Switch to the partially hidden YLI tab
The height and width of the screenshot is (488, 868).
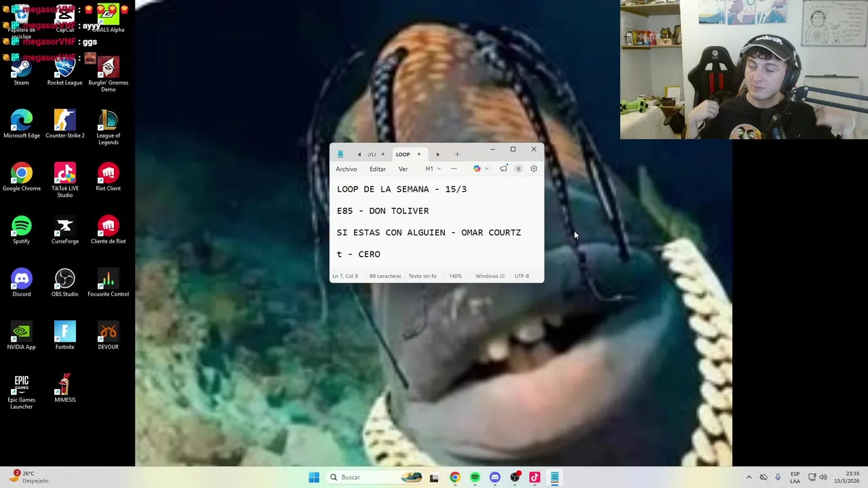pos(372,154)
